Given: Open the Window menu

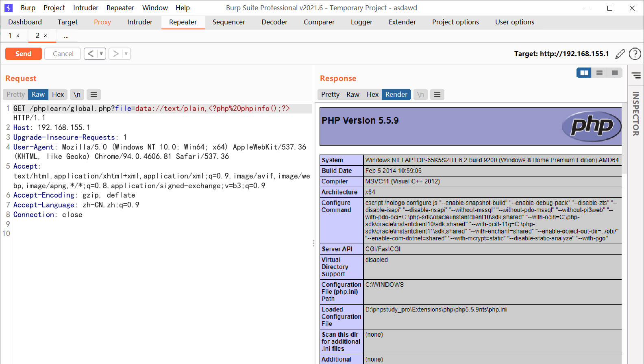Looking at the screenshot, I should point(155,8).
